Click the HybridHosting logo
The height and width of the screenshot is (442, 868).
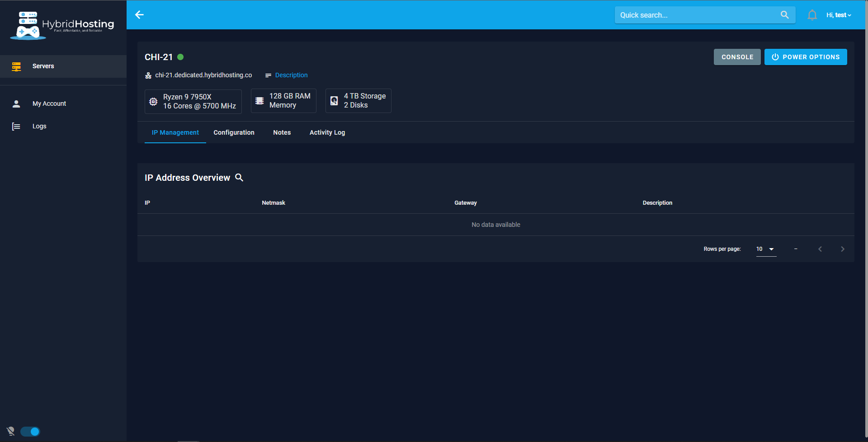click(x=62, y=25)
